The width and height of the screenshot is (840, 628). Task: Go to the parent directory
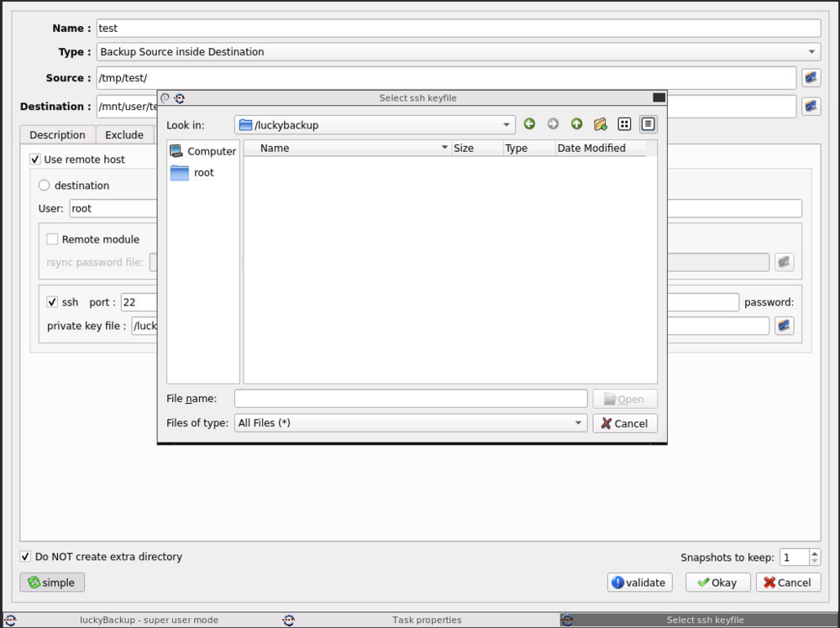576,124
